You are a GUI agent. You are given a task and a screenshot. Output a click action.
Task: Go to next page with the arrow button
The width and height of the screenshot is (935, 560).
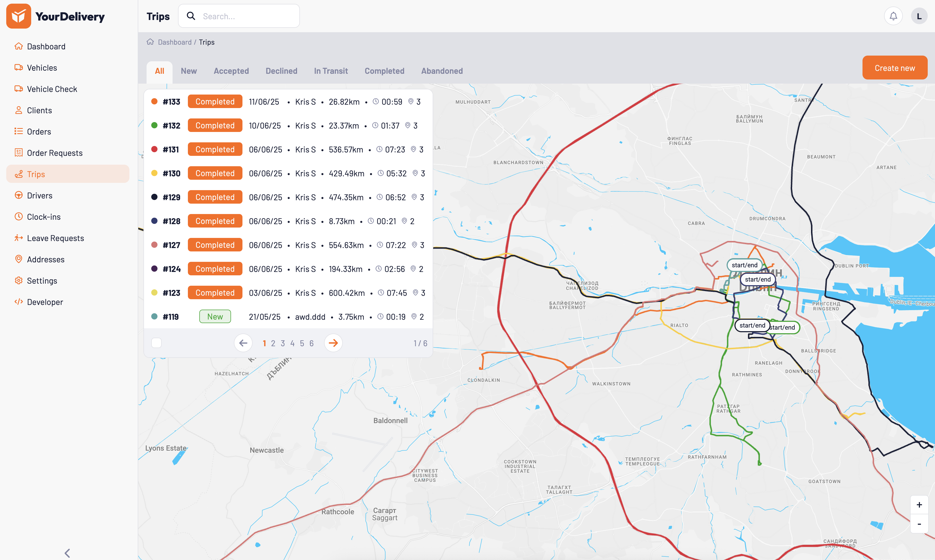(x=333, y=343)
